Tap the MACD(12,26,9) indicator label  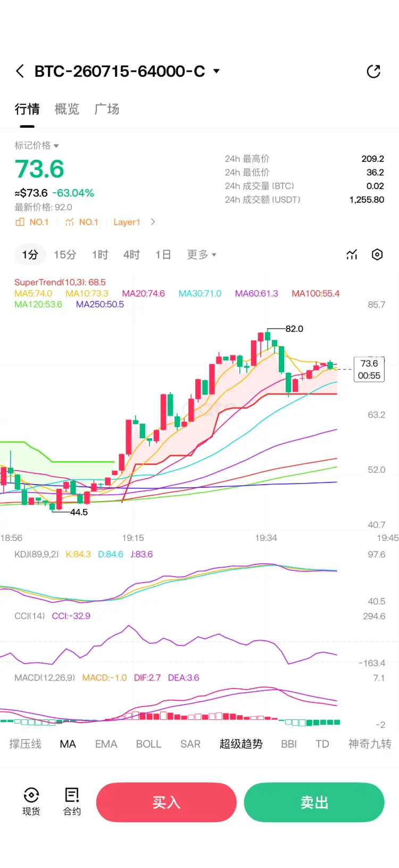tap(45, 678)
